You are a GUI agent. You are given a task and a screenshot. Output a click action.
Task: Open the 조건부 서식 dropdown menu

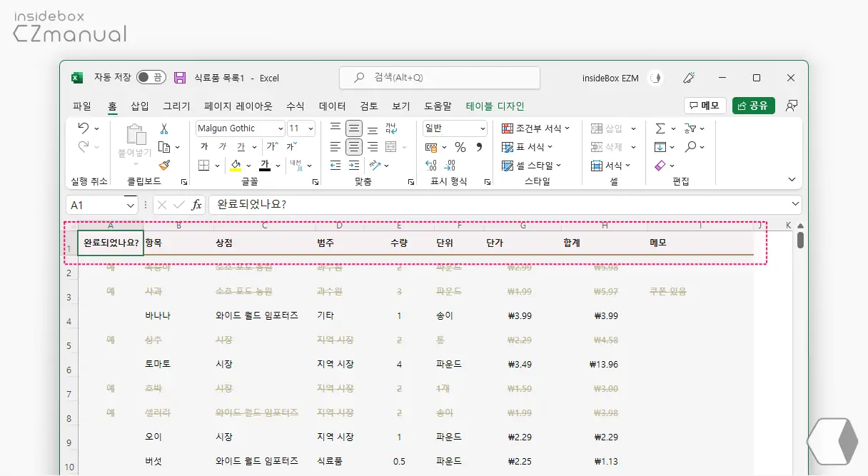(x=536, y=128)
